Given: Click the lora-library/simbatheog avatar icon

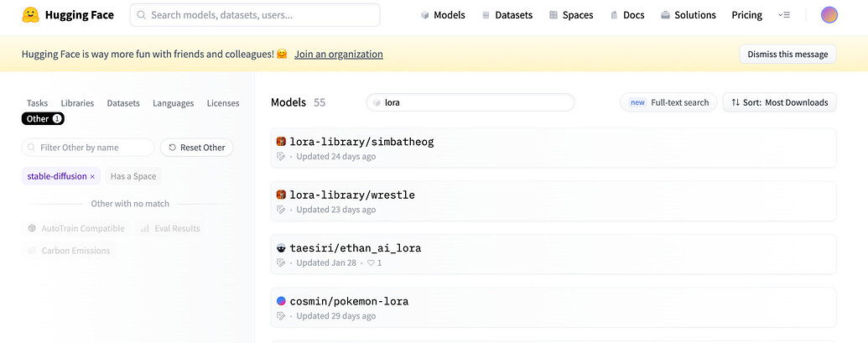Looking at the screenshot, I should point(282,142).
